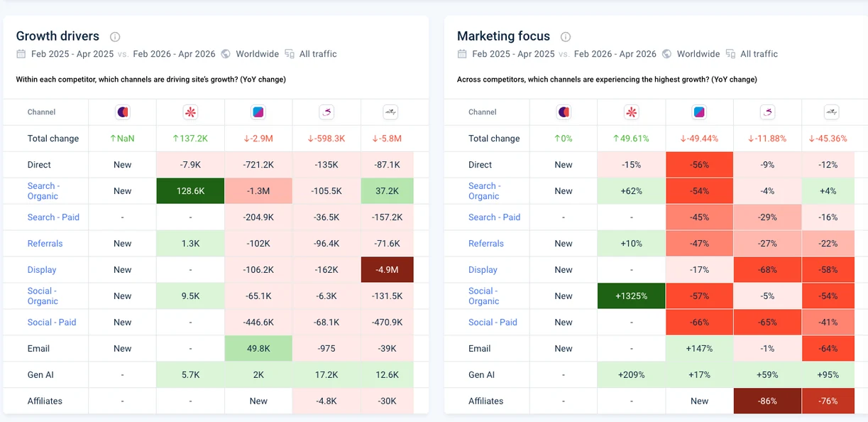Open Search - Paid channel in Marketing focus
This screenshot has width=868, height=422.
pos(495,217)
